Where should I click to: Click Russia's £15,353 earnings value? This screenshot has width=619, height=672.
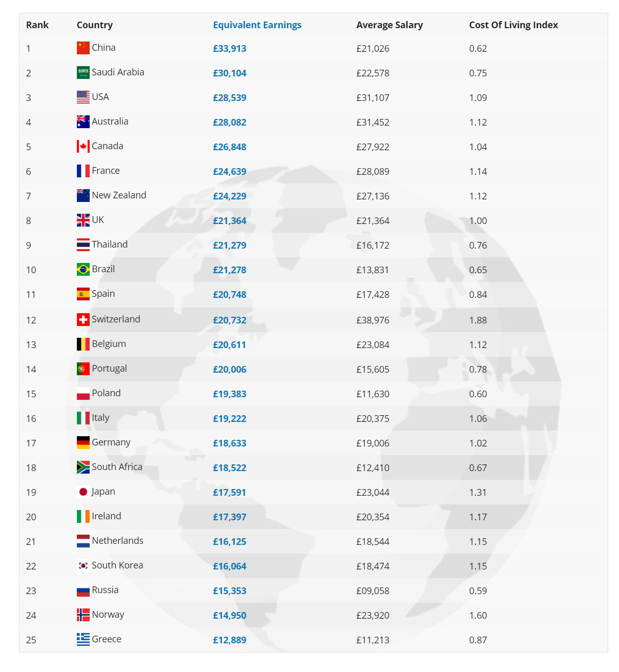[230, 591]
